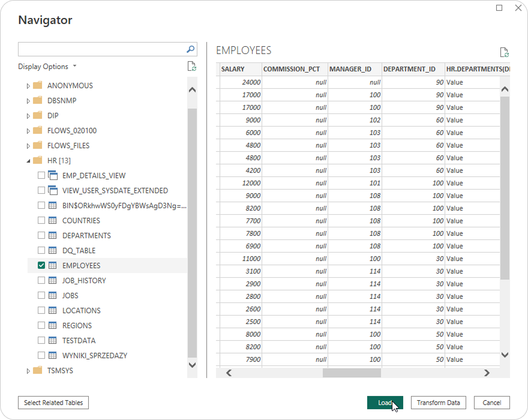Expand the TSMSYS folder node

(x=28, y=371)
